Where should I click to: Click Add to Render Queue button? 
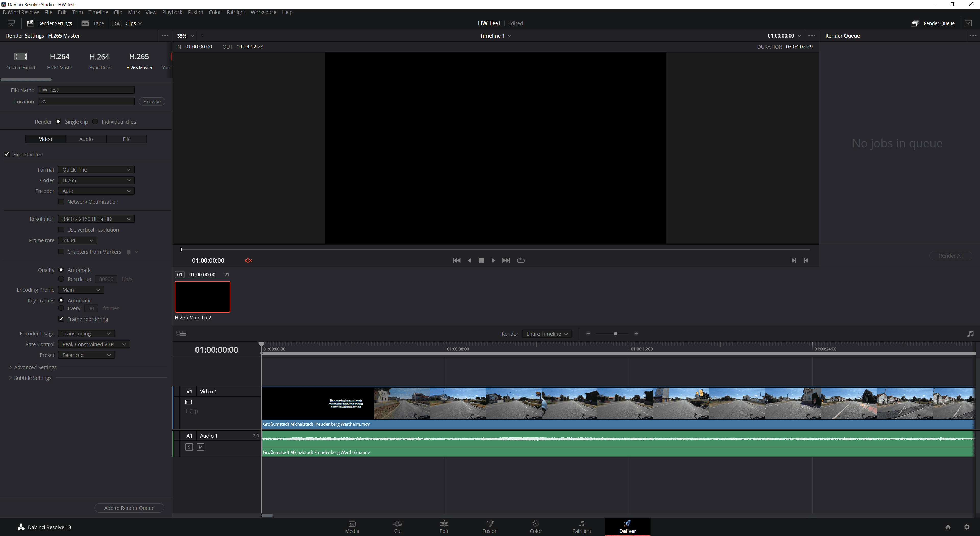(129, 508)
